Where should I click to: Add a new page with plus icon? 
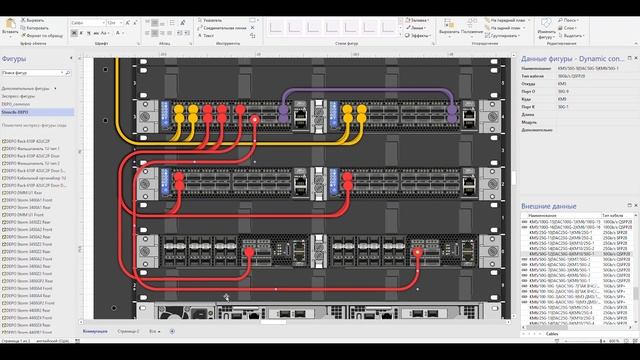pyautogui.click(x=172, y=331)
